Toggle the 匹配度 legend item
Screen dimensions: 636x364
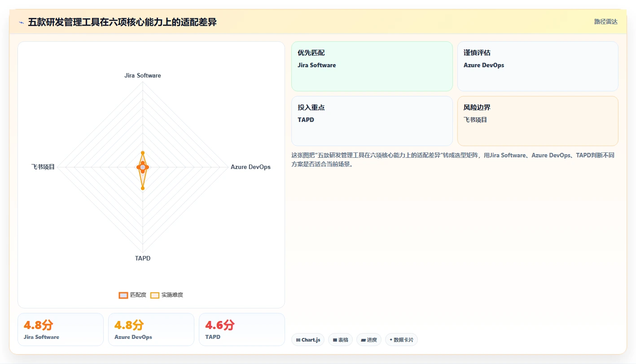point(132,295)
